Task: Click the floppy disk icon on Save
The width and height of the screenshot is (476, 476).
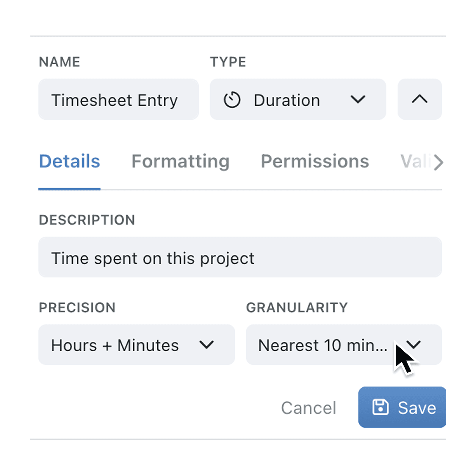Action: click(x=380, y=407)
